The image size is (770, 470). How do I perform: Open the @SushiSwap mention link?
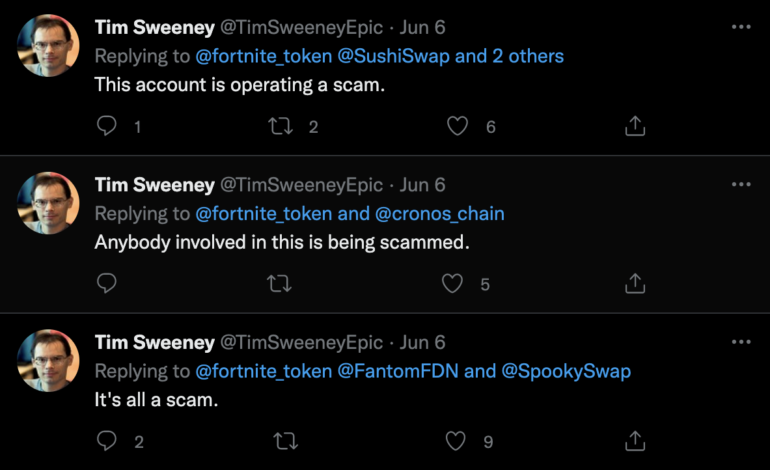(x=393, y=56)
